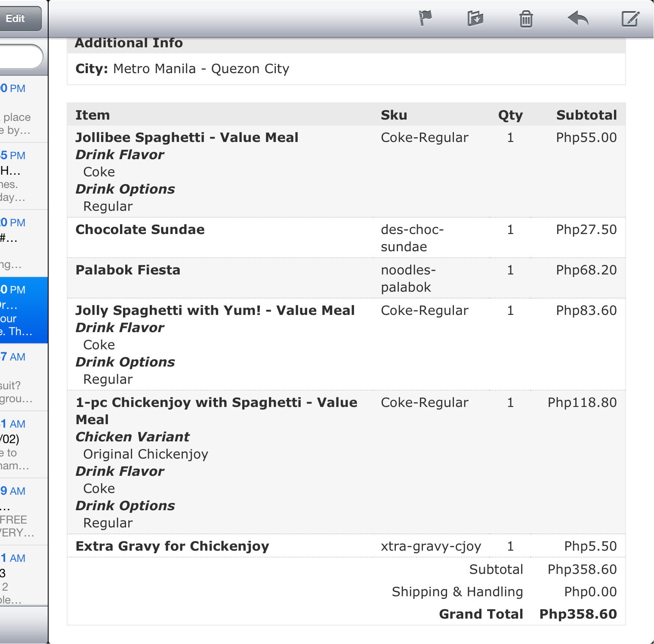This screenshot has width=654, height=644.
Task: Select 'Original Chickenjoy' variant text
Action: click(x=146, y=454)
